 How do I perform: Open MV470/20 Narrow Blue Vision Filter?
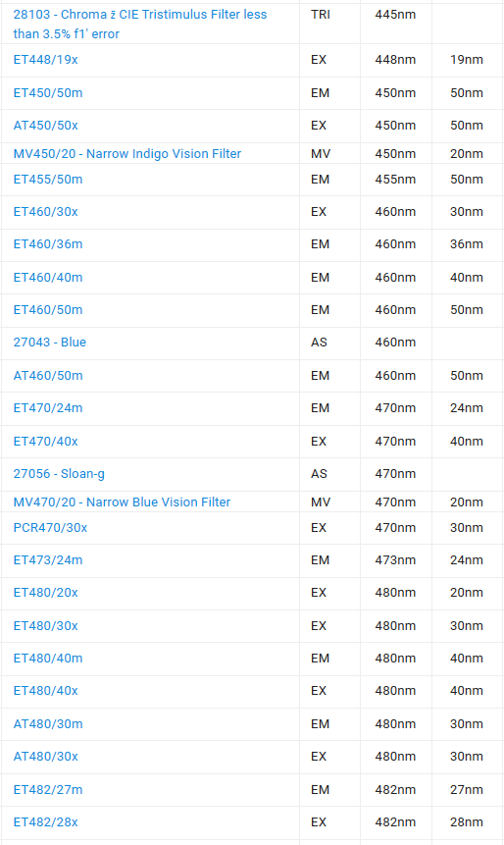(122, 502)
